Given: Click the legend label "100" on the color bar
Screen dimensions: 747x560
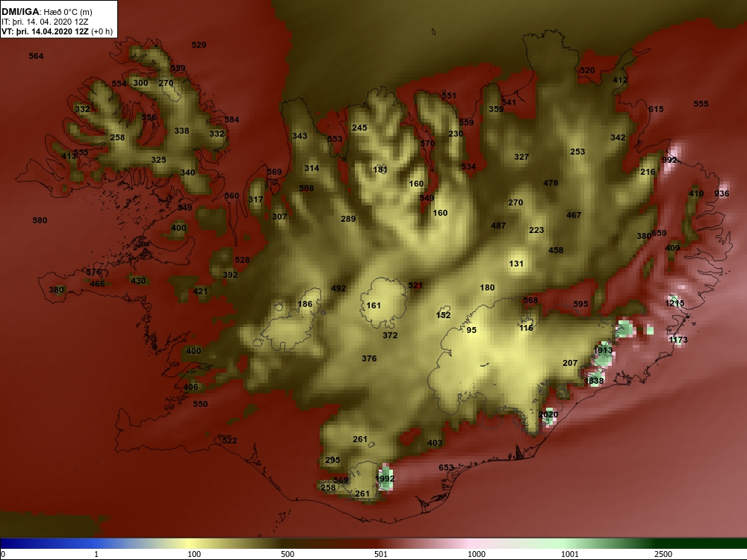Looking at the screenshot, I should point(194,554).
